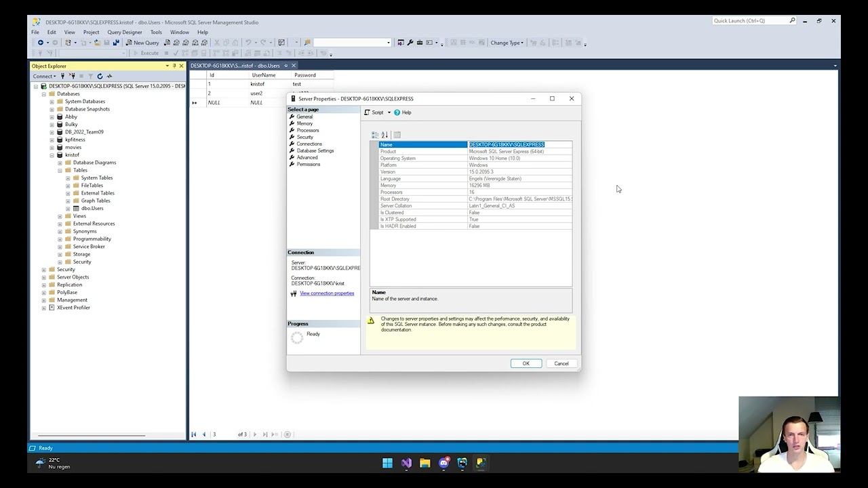Open Visual Studio from the taskbar
The height and width of the screenshot is (488, 868).
point(406,463)
